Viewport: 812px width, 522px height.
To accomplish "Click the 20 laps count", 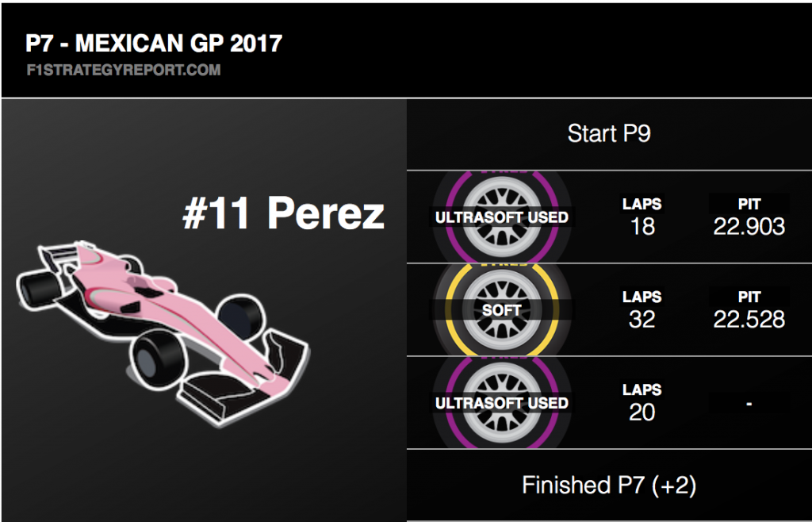I will point(642,413).
